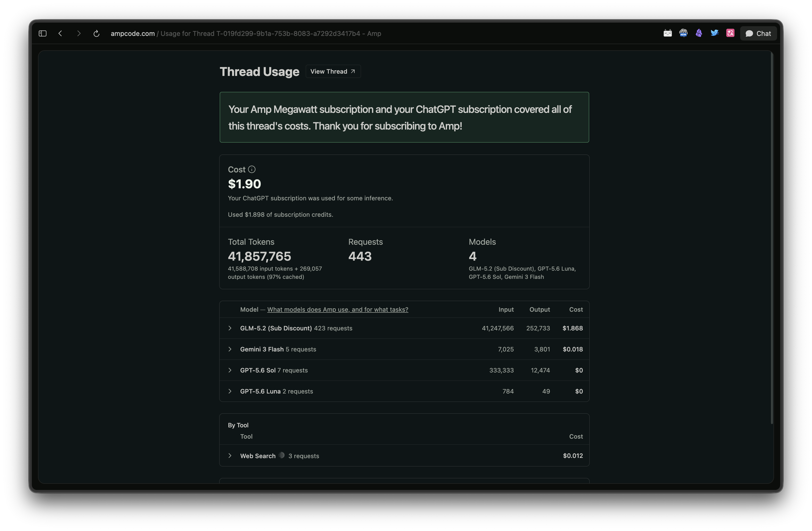Click the $1.90 total cost value
This screenshot has width=812, height=531.
coord(244,184)
